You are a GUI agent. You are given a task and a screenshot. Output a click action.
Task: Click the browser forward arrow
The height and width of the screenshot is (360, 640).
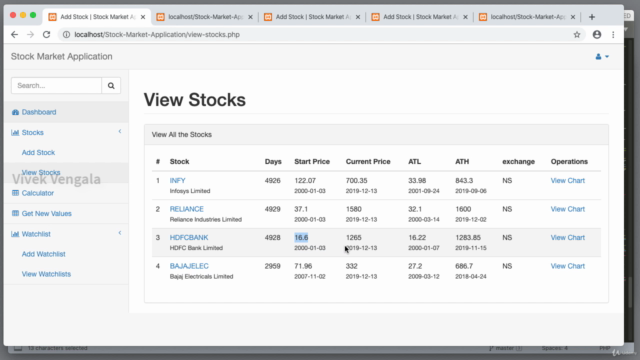[30, 35]
